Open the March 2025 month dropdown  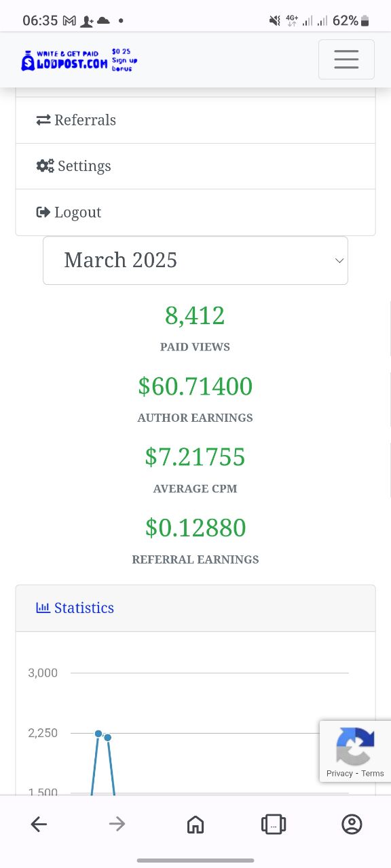[195, 260]
